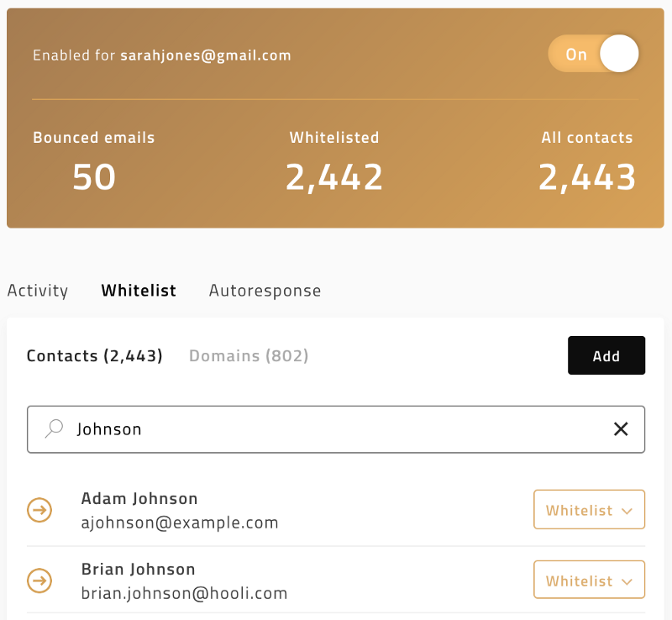Click into the Johnson search field

pyautogui.click(x=336, y=429)
